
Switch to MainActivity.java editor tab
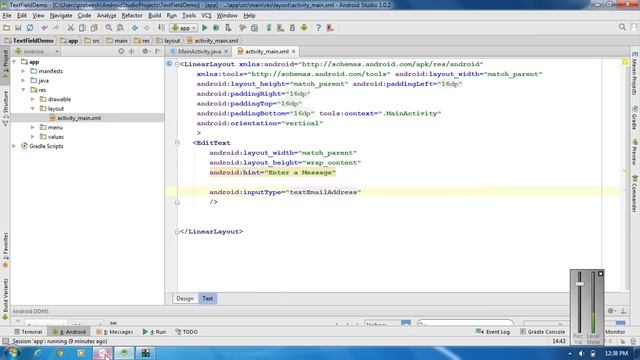[x=199, y=51]
